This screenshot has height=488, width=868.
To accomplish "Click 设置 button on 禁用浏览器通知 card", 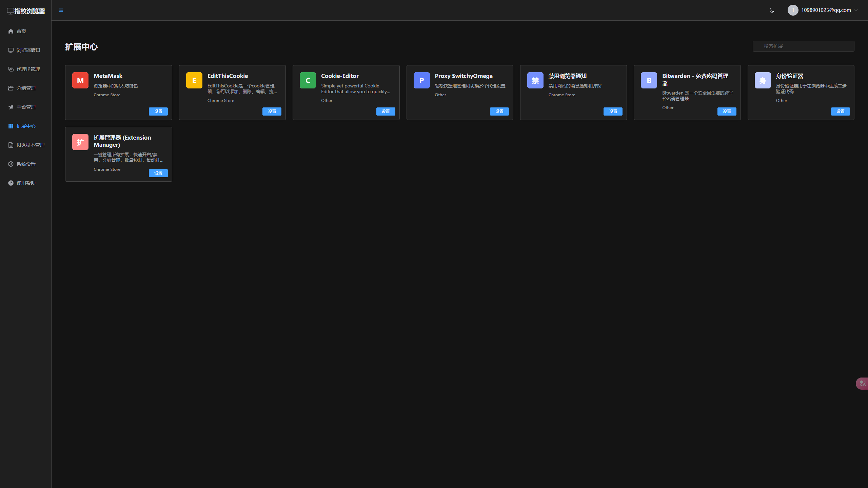I will coord(613,111).
